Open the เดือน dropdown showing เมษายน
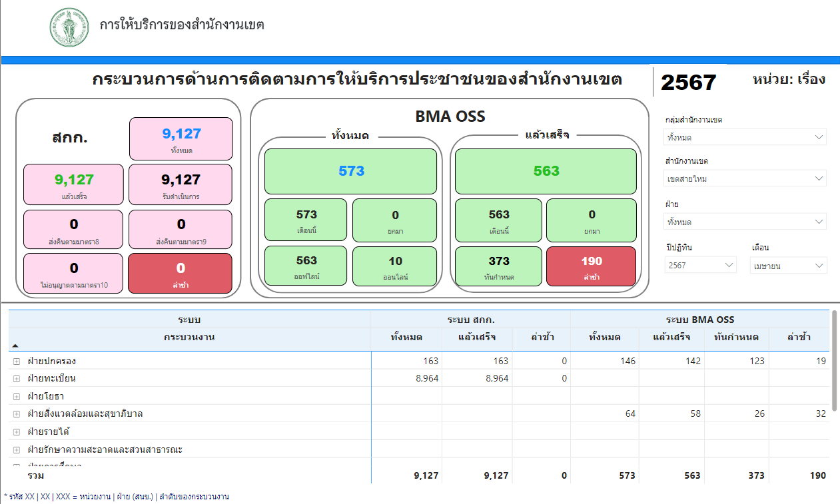Screen dimensions: 840x504 pyautogui.click(x=789, y=266)
